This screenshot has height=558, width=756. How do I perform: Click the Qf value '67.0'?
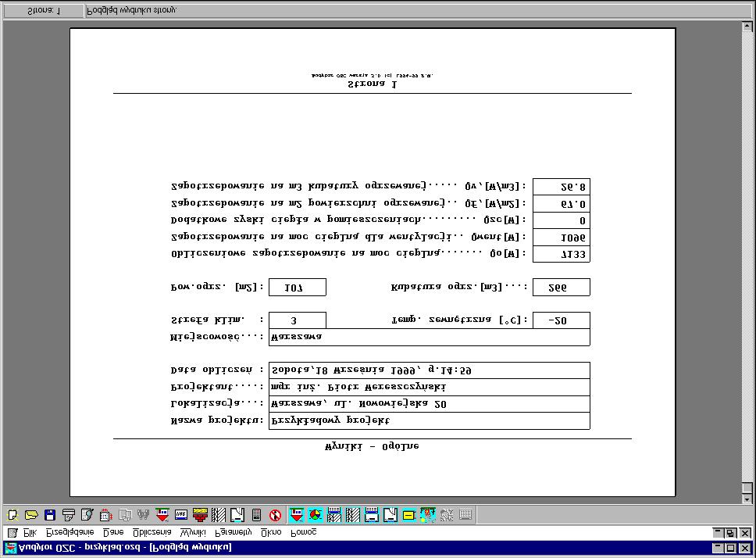pyautogui.click(x=562, y=204)
